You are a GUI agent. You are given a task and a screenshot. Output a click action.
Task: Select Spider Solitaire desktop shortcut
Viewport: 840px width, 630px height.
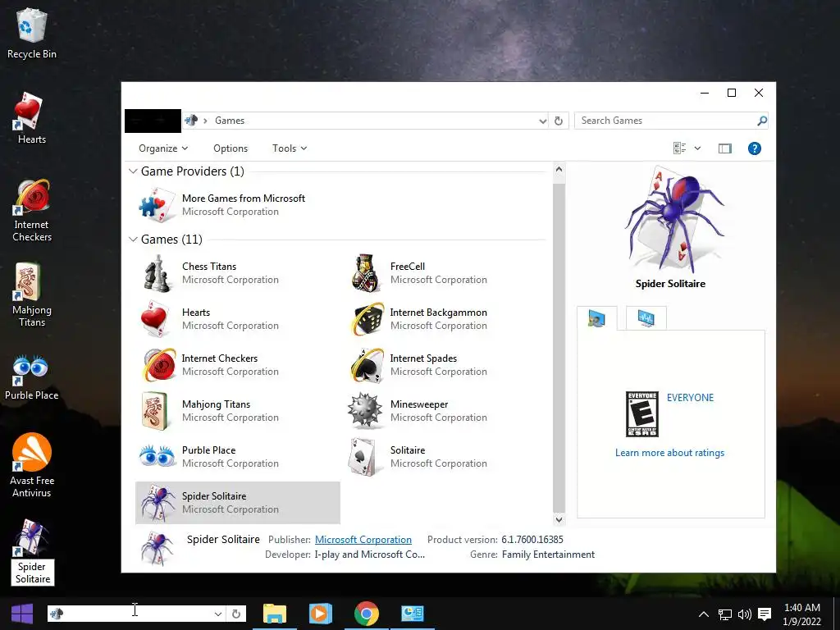click(32, 552)
